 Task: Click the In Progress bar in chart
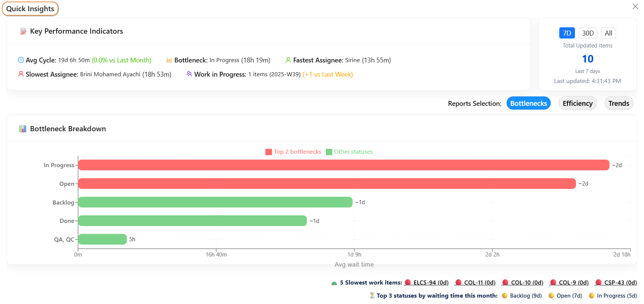click(x=343, y=165)
